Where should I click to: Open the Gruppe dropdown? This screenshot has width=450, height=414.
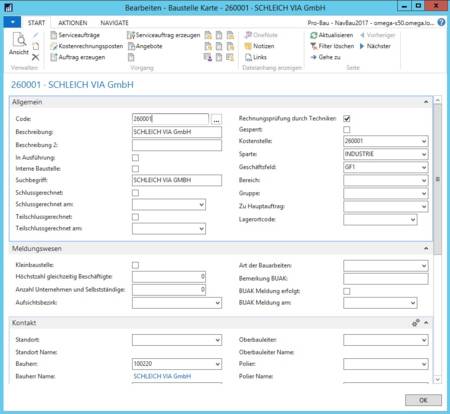424,193
